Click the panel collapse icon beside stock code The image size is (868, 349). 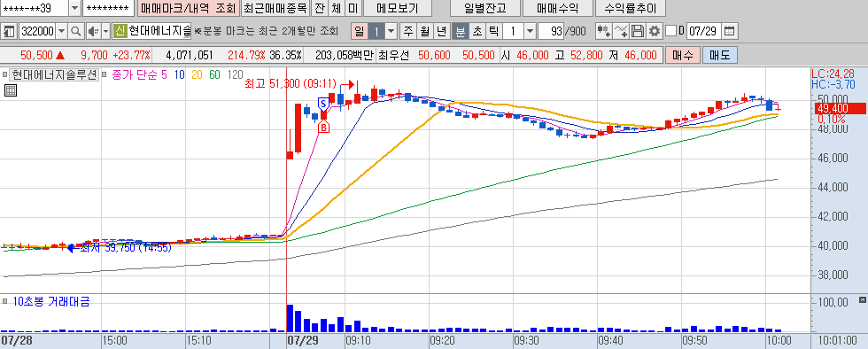tap(9, 31)
